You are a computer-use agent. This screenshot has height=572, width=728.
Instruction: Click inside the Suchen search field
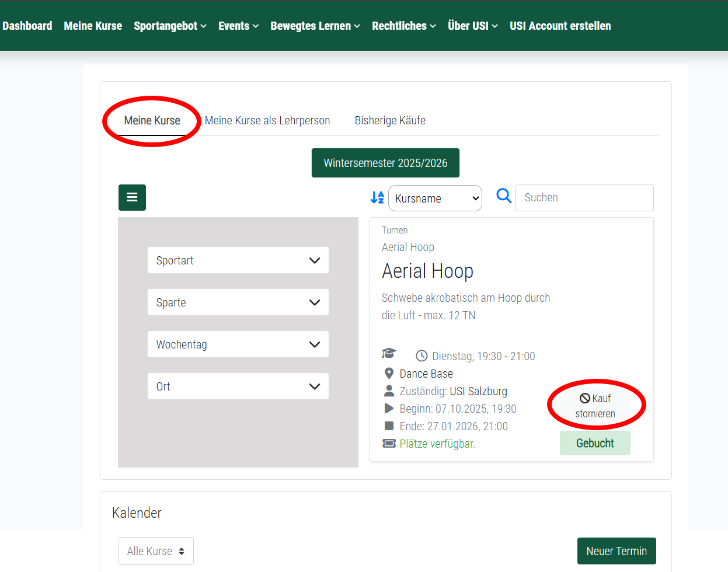584,197
